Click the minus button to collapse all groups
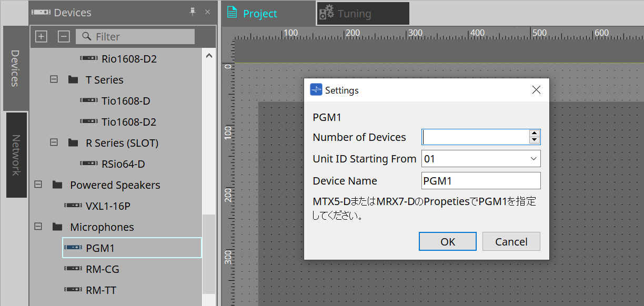This screenshot has height=306, width=644. [64, 36]
